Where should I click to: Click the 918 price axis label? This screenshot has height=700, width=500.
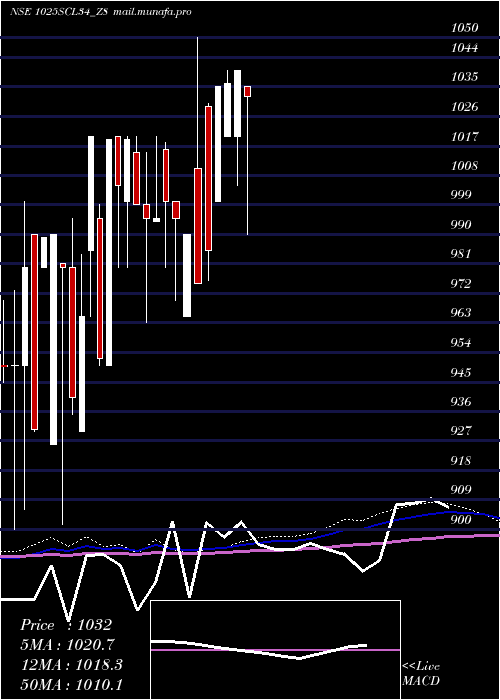click(461, 461)
